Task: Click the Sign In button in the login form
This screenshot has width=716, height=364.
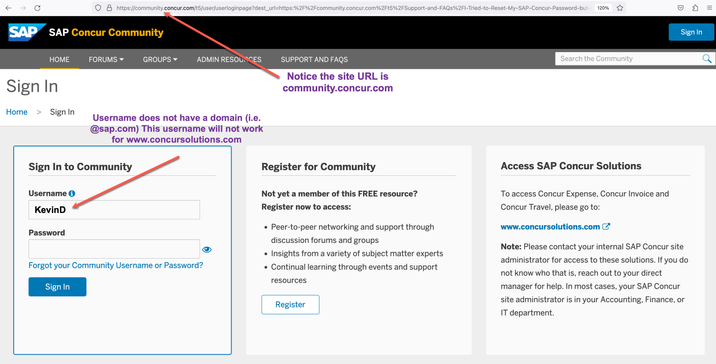Action: [57, 287]
